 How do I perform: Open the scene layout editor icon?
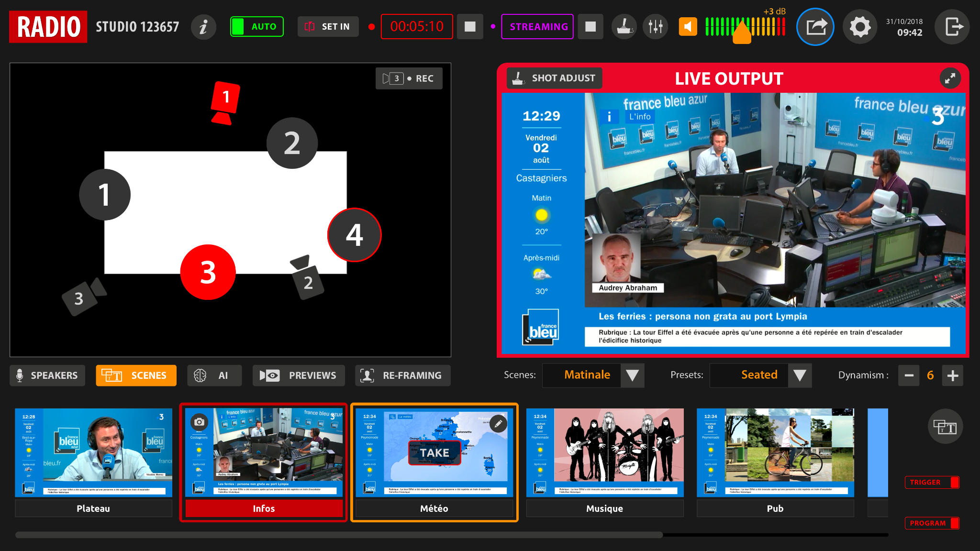pyautogui.click(x=945, y=426)
